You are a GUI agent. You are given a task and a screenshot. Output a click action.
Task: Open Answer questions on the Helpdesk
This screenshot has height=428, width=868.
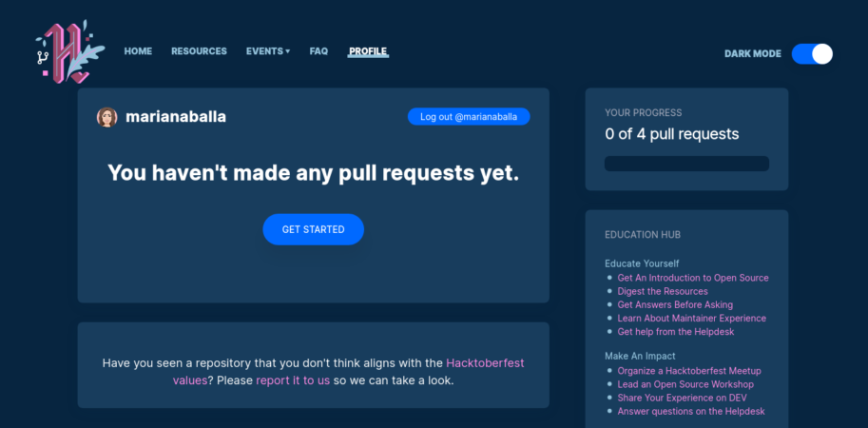pyautogui.click(x=691, y=412)
